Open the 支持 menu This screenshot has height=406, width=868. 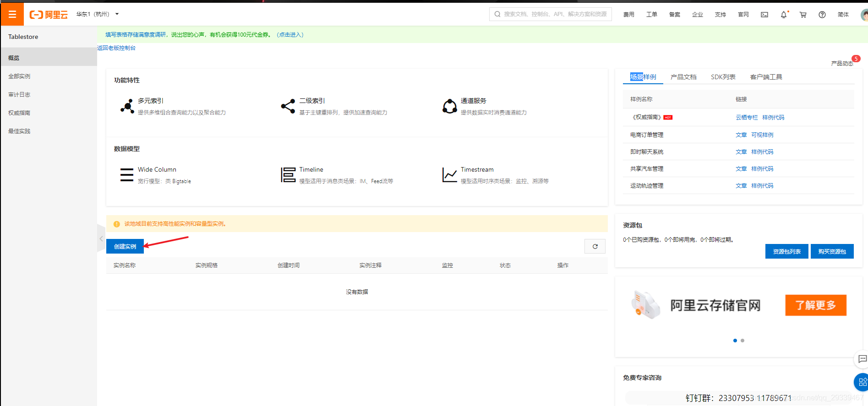(x=720, y=15)
